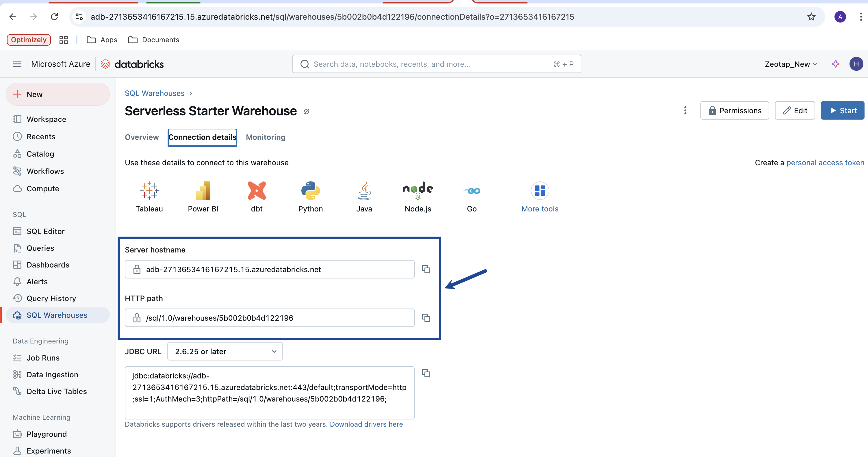Expand the JDBC driver version dropdown
Viewport: 868px width, 457px height.
(x=225, y=351)
